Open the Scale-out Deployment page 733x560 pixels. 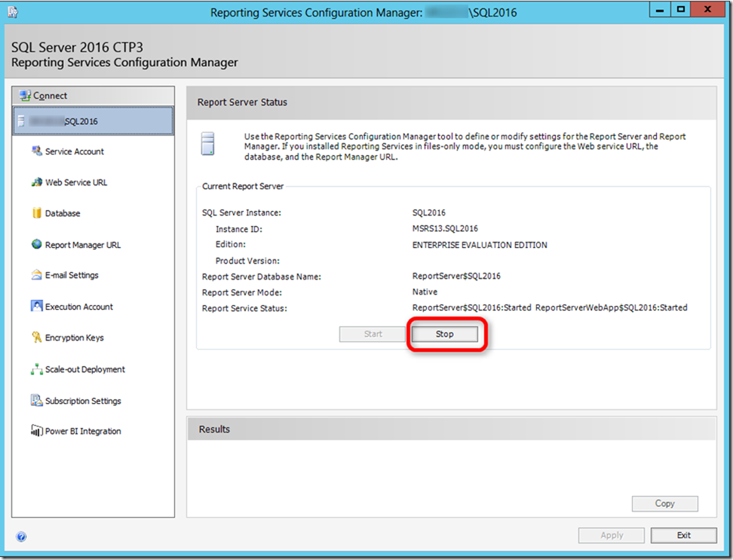point(85,369)
